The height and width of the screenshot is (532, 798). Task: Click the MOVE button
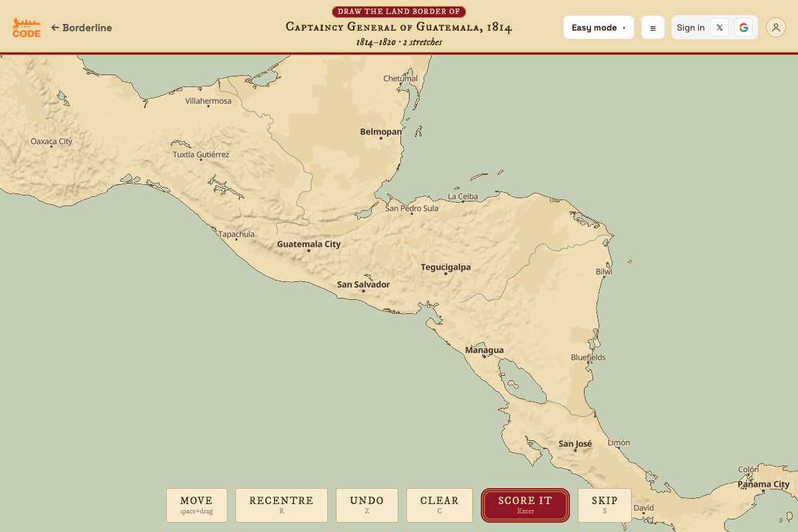[x=197, y=505]
